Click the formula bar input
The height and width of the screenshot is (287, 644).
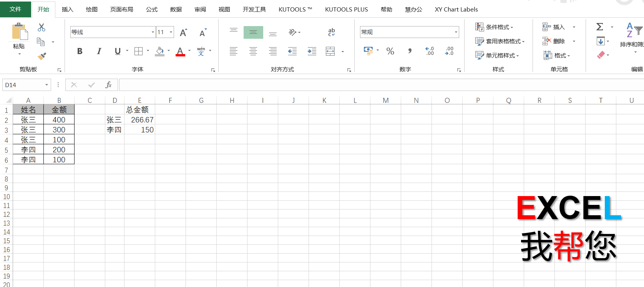pos(381,85)
